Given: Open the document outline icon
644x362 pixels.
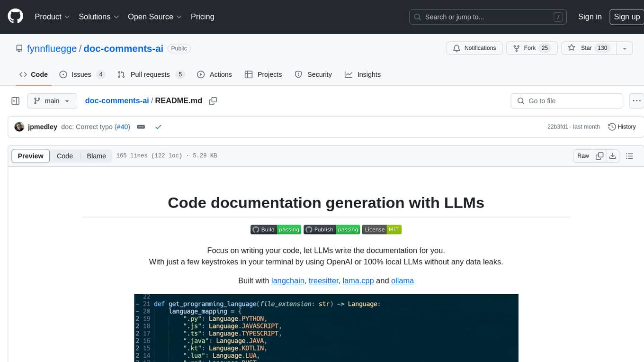Looking at the screenshot, I should [629, 156].
